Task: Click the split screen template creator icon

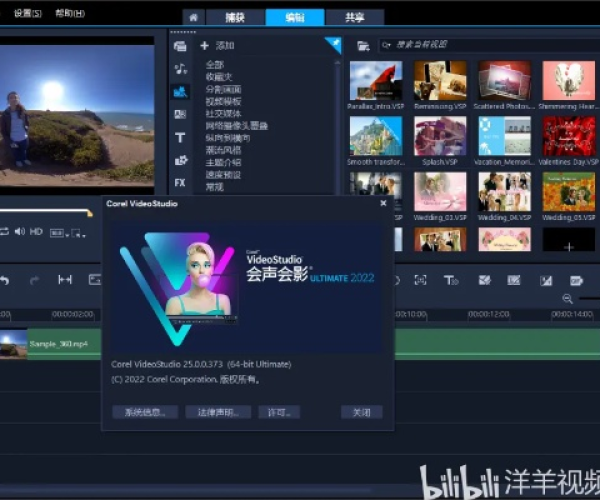Action: [546, 281]
